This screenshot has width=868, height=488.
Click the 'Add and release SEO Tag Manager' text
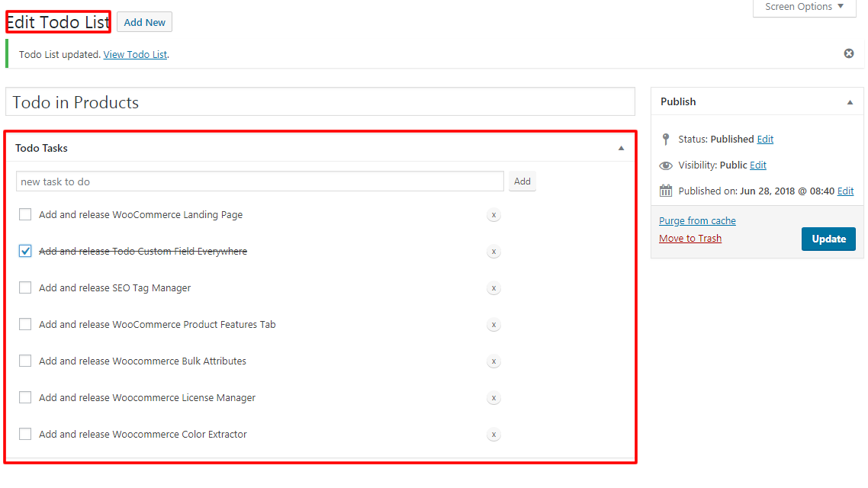114,287
